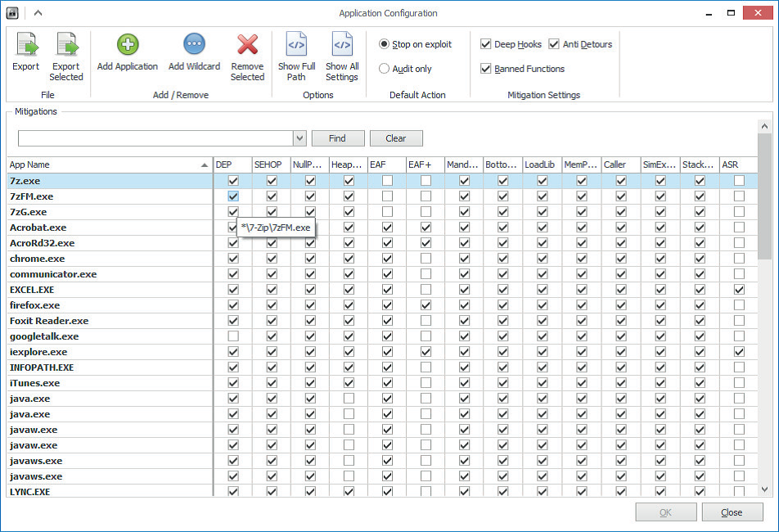Toggle the Anti Detours checkbox
This screenshot has width=779, height=532.
554,44
